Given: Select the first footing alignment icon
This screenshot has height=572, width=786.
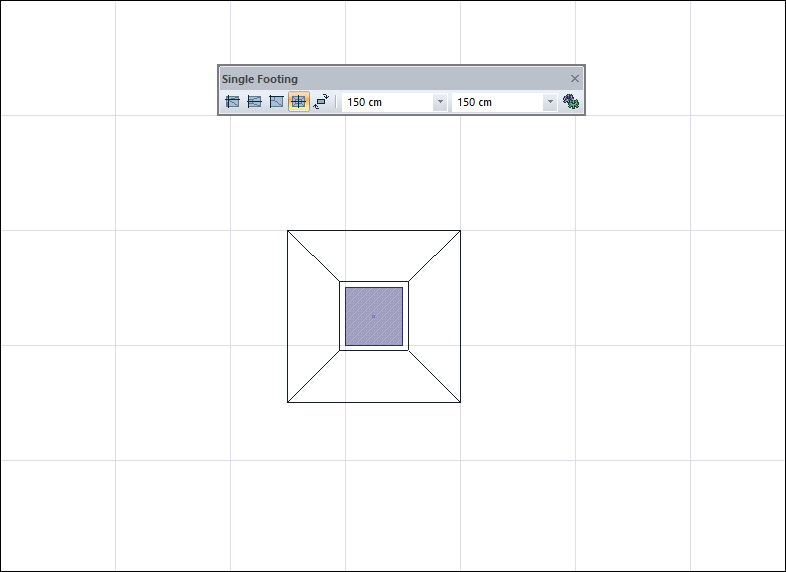Looking at the screenshot, I should coord(233,102).
